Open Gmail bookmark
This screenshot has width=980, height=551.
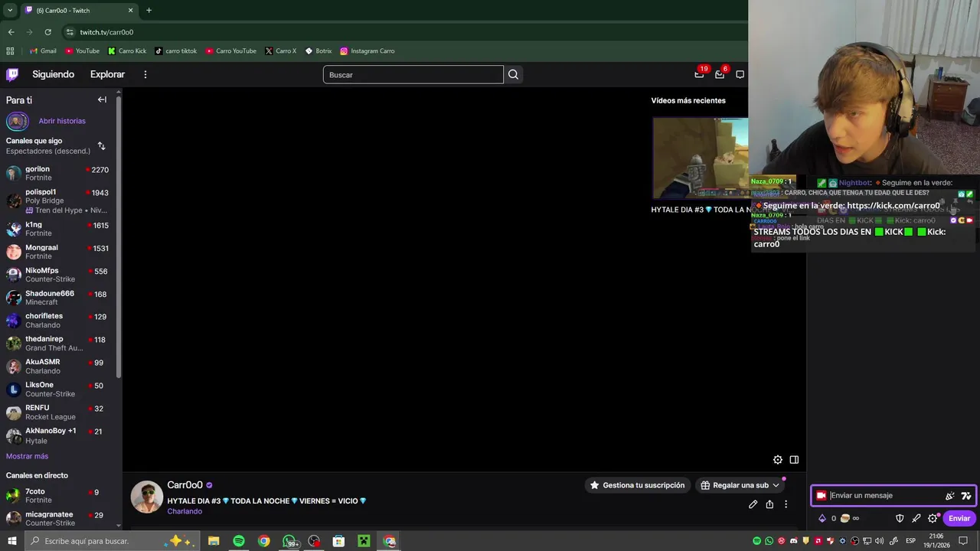[x=43, y=51]
